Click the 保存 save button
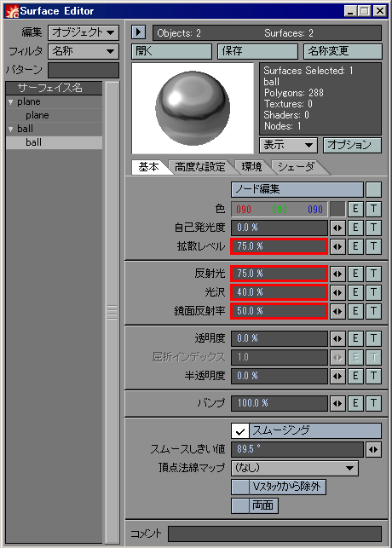392x548 pixels. click(257, 51)
